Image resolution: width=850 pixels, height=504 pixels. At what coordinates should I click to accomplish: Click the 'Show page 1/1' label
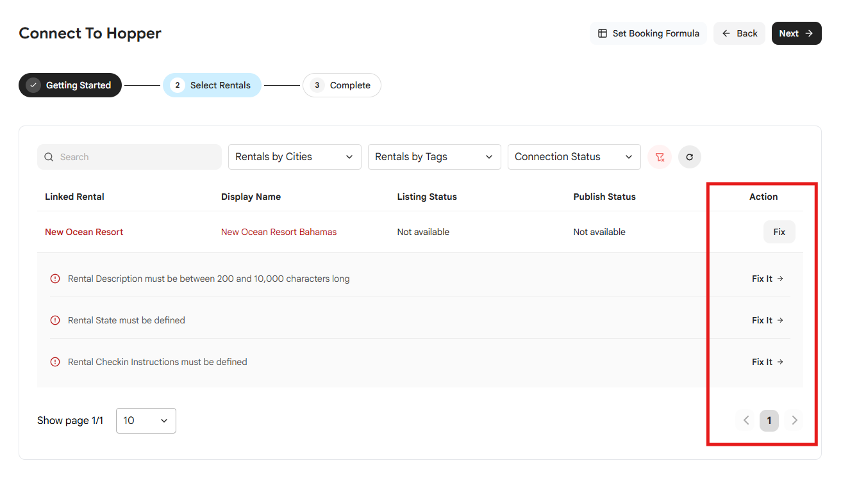tap(70, 421)
